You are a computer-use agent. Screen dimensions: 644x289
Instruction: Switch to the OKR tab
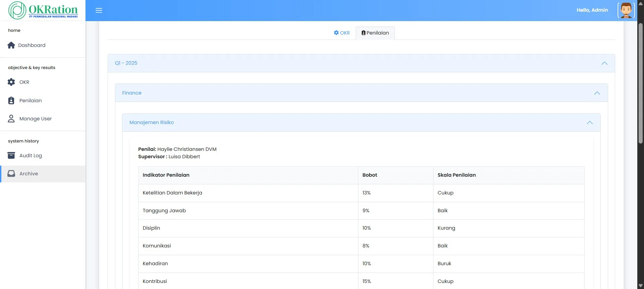pyautogui.click(x=342, y=33)
